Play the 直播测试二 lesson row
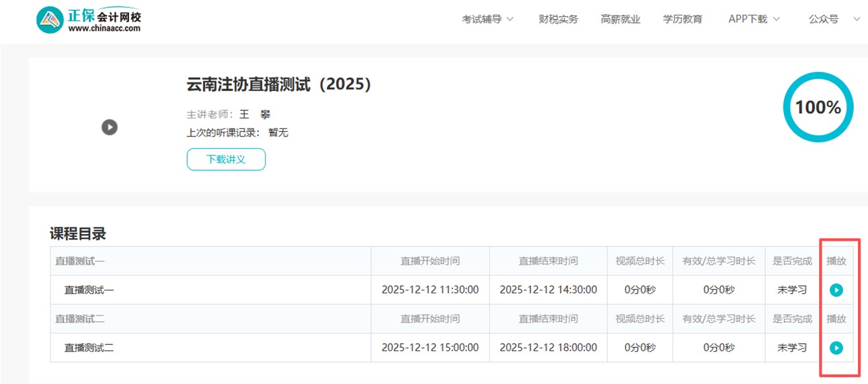Image resolution: width=868 pixels, height=384 pixels. click(x=836, y=348)
